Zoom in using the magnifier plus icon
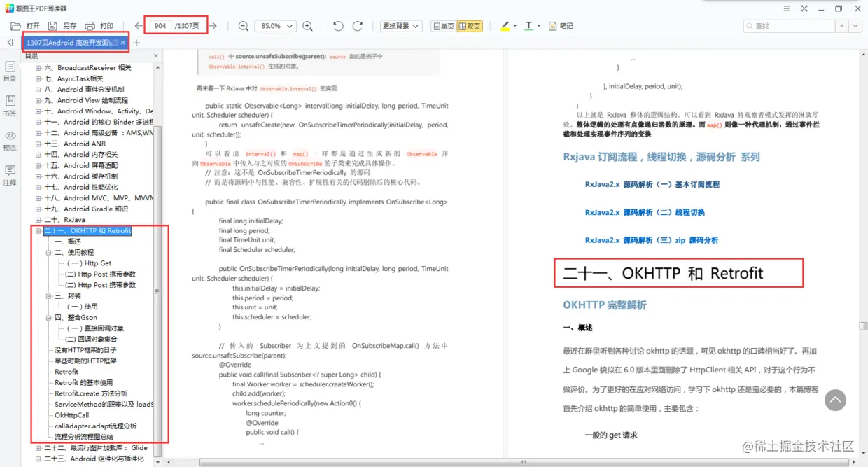Image resolution: width=868 pixels, height=467 pixels. tap(307, 26)
